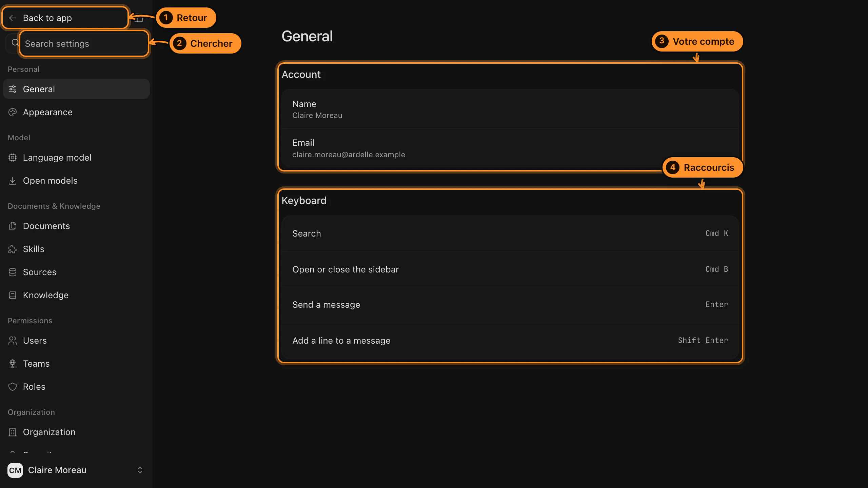
Task: Click the Claire Moreau name at sidebar bottom
Action: 57,470
